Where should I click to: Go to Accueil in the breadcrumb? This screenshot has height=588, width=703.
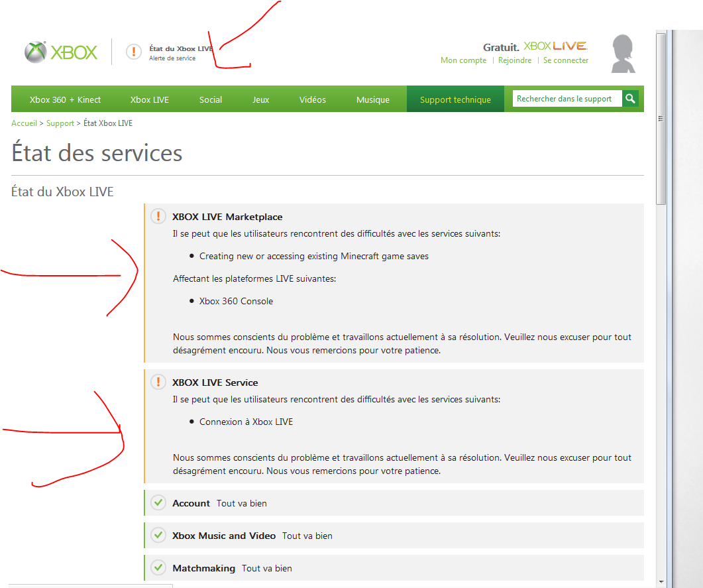[x=25, y=123]
